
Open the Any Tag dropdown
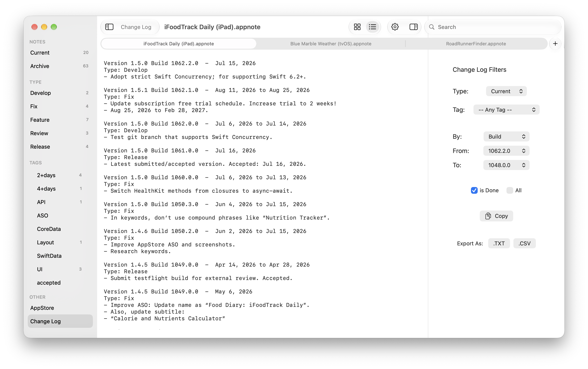pos(506,110)
